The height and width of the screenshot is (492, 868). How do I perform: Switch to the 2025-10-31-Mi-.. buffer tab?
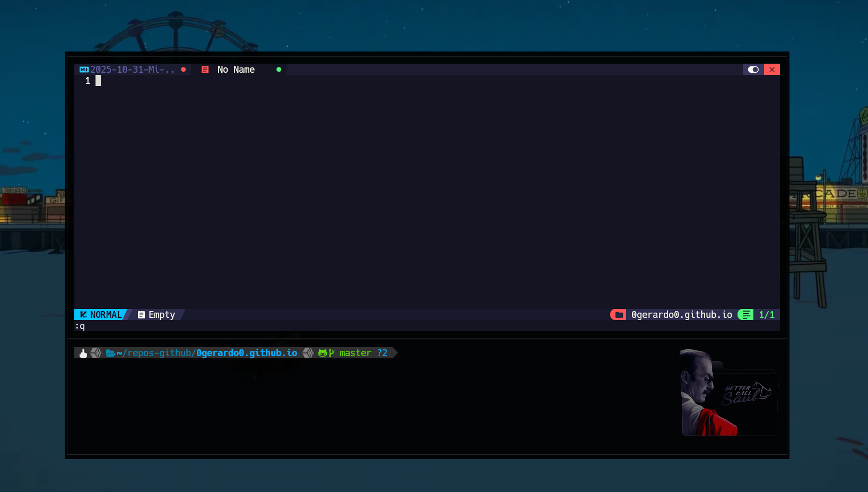(132, 70)
